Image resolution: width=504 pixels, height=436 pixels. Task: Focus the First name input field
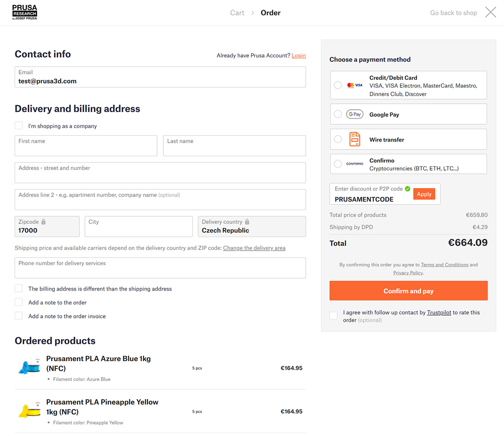pyautogui.click(x=86, y=146)
